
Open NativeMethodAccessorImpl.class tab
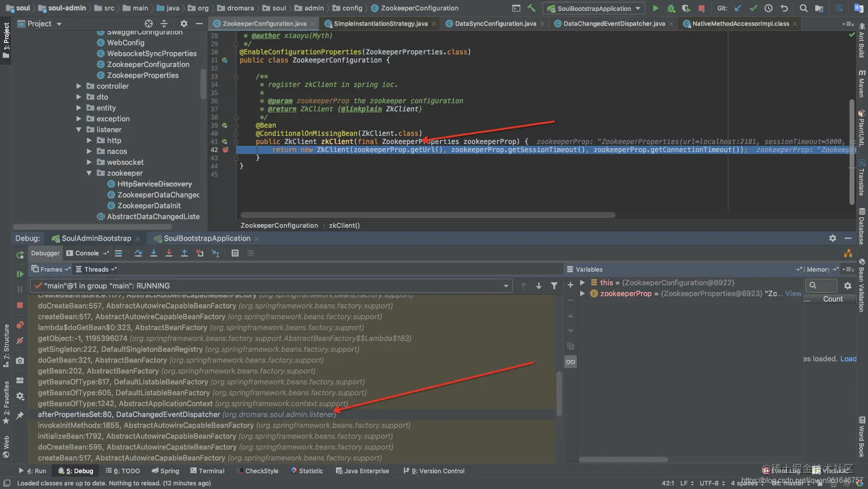coord(741,24)
